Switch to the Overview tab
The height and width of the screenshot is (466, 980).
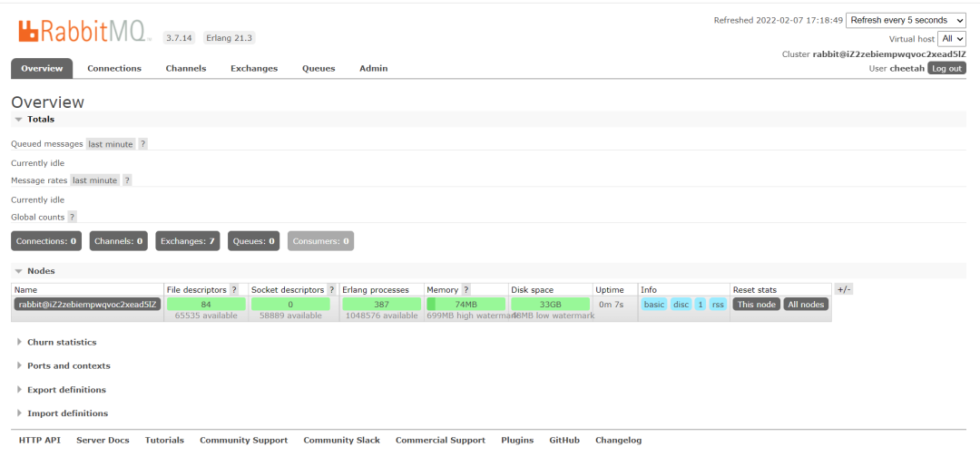point(42,68)
